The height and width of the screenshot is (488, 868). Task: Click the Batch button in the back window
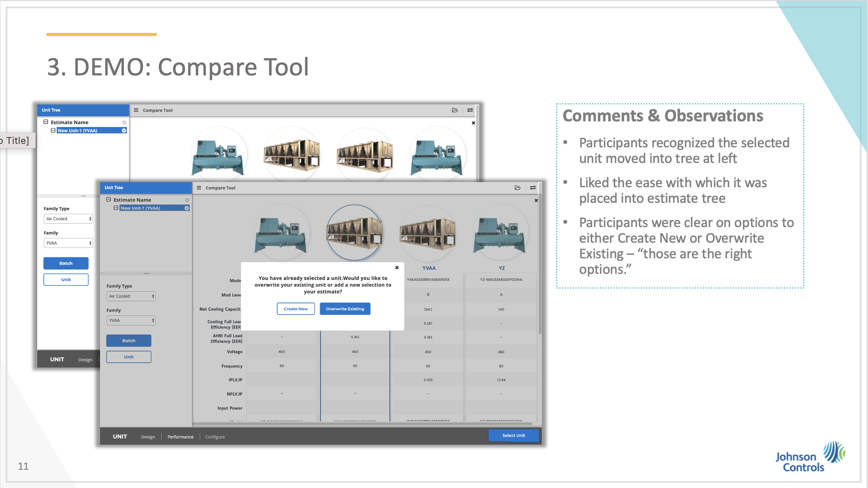coord(66,263)
